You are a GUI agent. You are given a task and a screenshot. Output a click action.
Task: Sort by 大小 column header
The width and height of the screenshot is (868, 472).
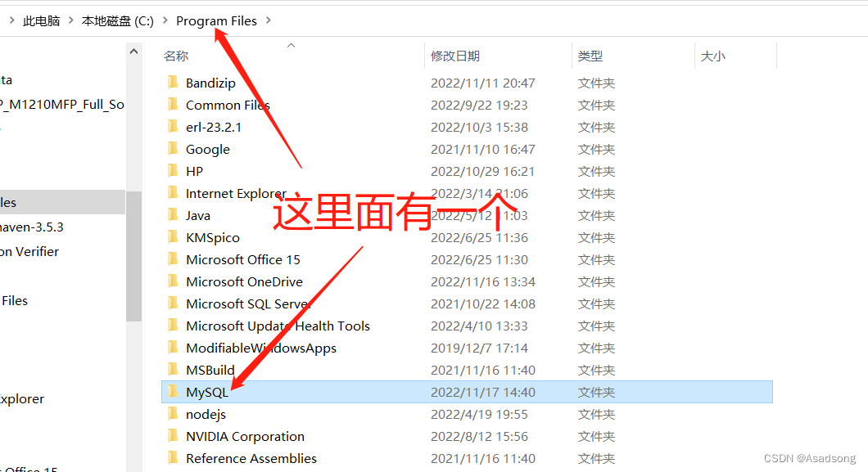click(713, 56)
